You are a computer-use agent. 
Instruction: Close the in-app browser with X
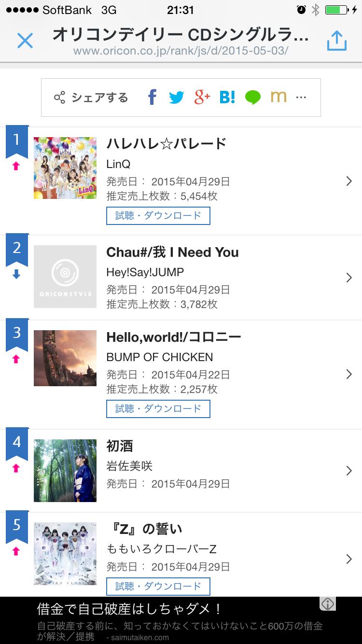click(25, 41)
